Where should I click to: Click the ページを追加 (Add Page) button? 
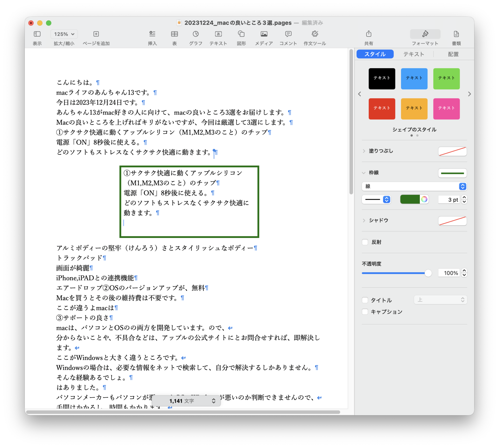click(96, 34)
